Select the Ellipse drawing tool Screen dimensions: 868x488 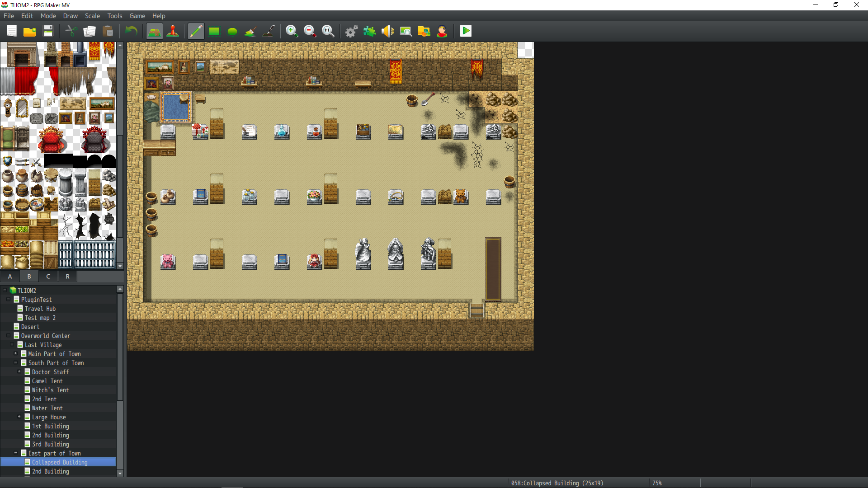232,31
